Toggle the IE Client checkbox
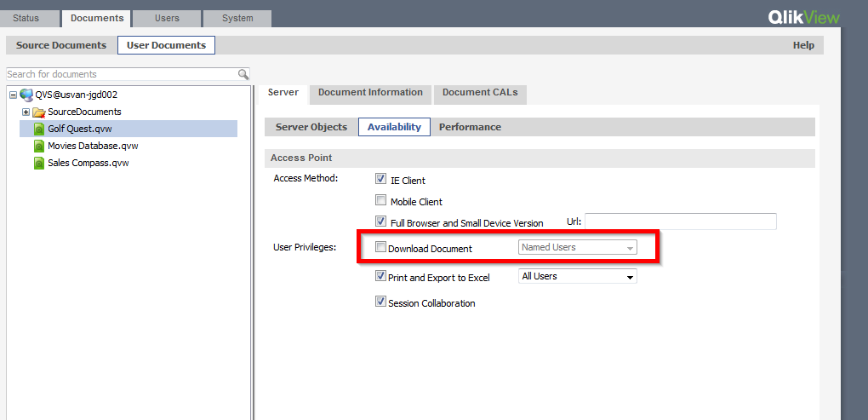The width and height of the screenshot is (868, 420). (380, 179)
